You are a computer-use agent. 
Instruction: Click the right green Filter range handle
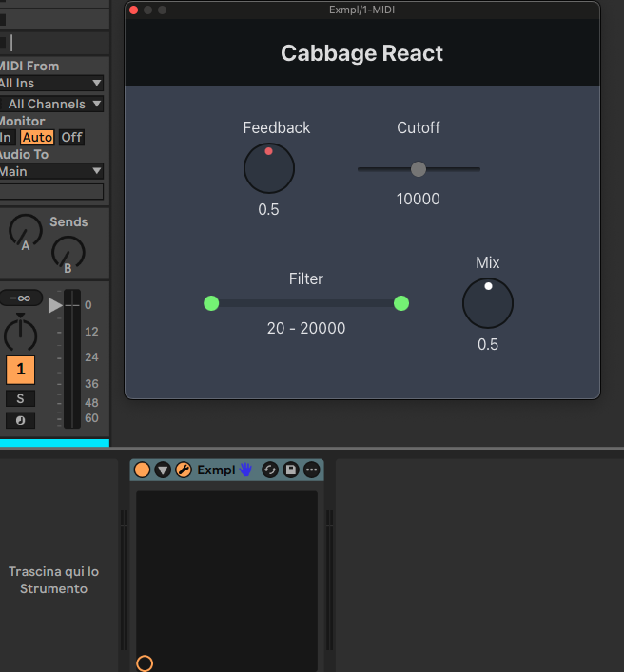point(401,303)
